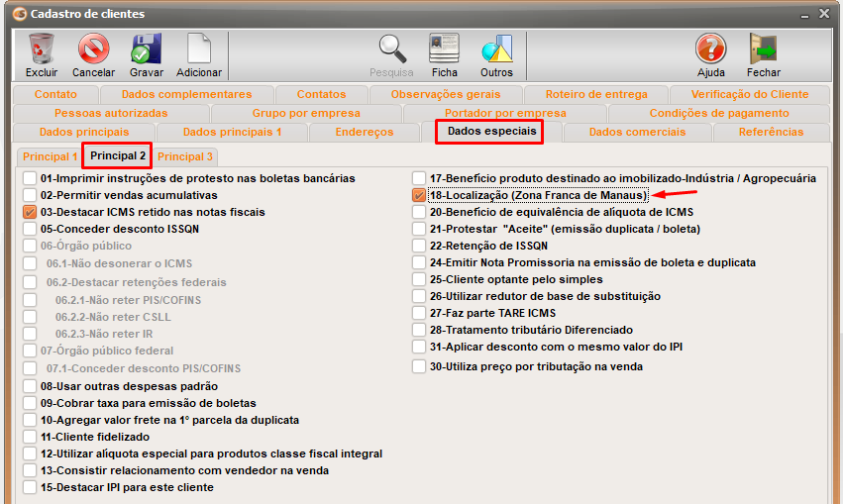843x504 pixels.
Task: Switch to Observações gerais tab
Action: [446, 95]
